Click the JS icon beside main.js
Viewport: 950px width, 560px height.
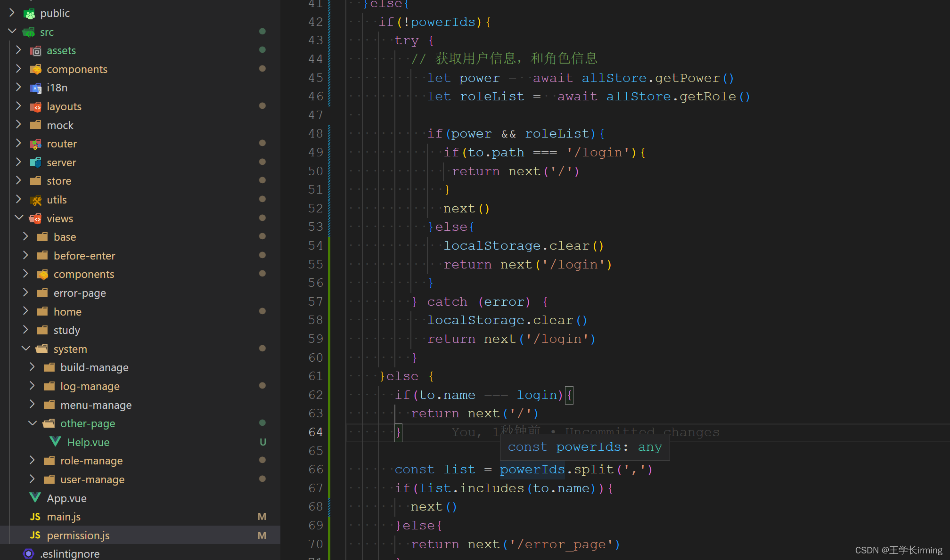tap(35, 517)
